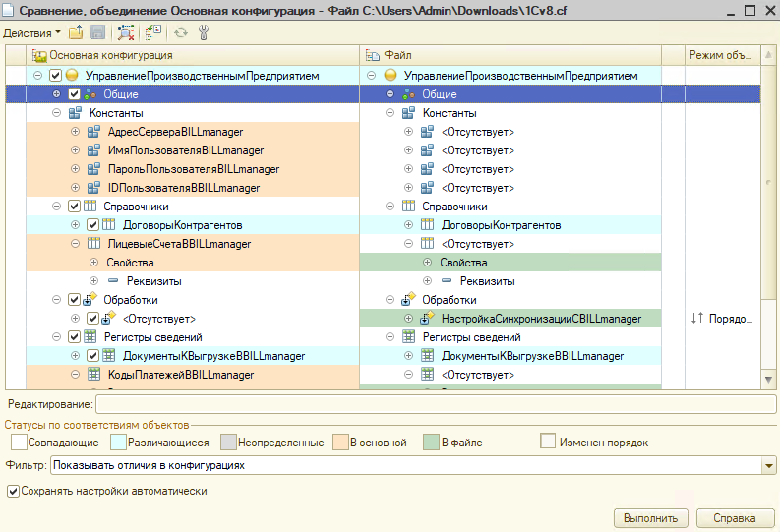This screenshot has width=780, height=532.
Task: Open the Фильтр dropdown list
Action: coord(768,465)
